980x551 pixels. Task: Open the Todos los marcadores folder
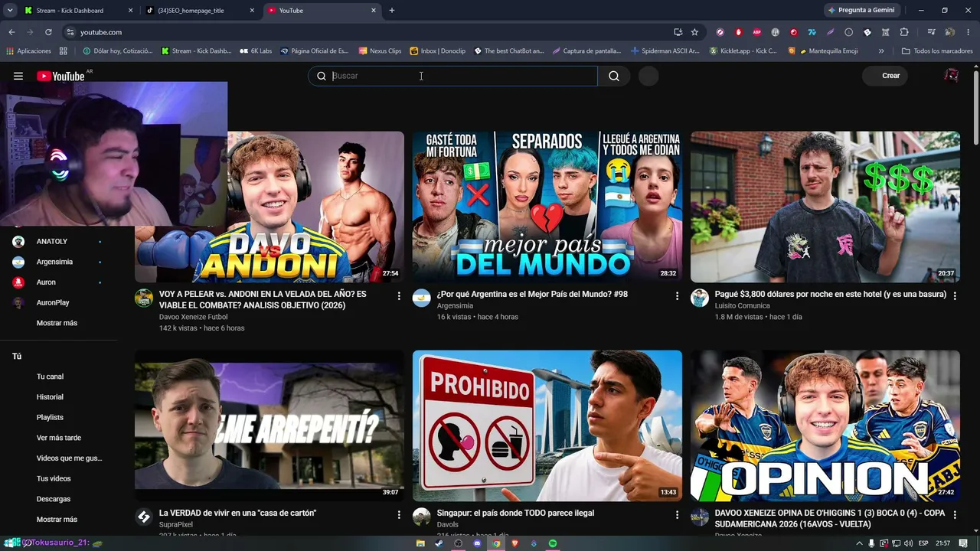click(937, 51)
